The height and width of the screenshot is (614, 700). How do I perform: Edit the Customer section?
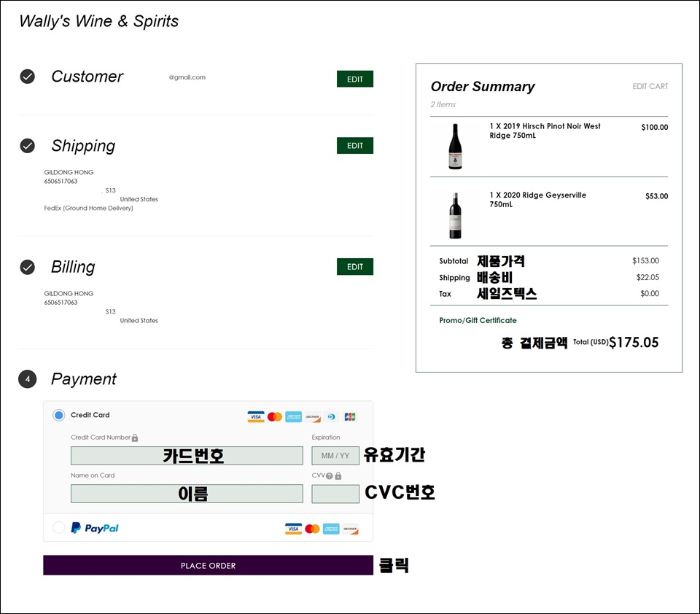pyautogui.click(x=355, y=79)
